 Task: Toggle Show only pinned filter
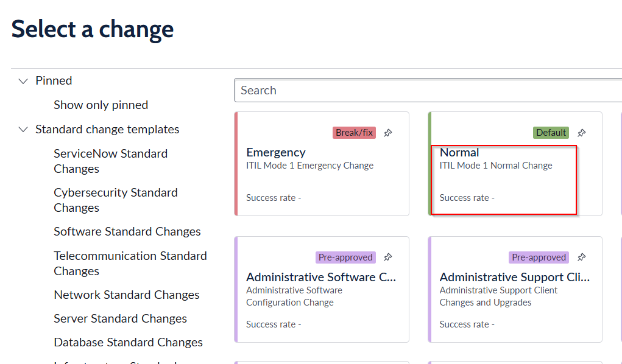pos(101,105)
